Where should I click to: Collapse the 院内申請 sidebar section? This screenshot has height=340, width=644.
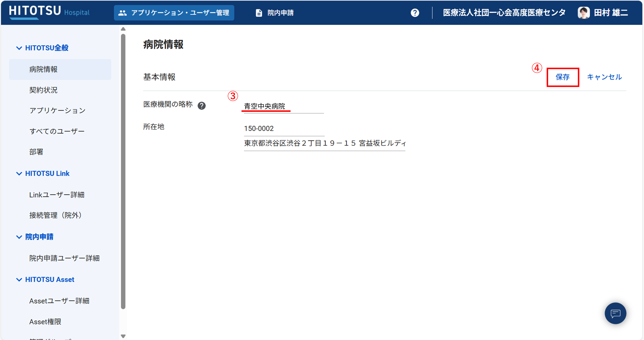tap(19, 237)
